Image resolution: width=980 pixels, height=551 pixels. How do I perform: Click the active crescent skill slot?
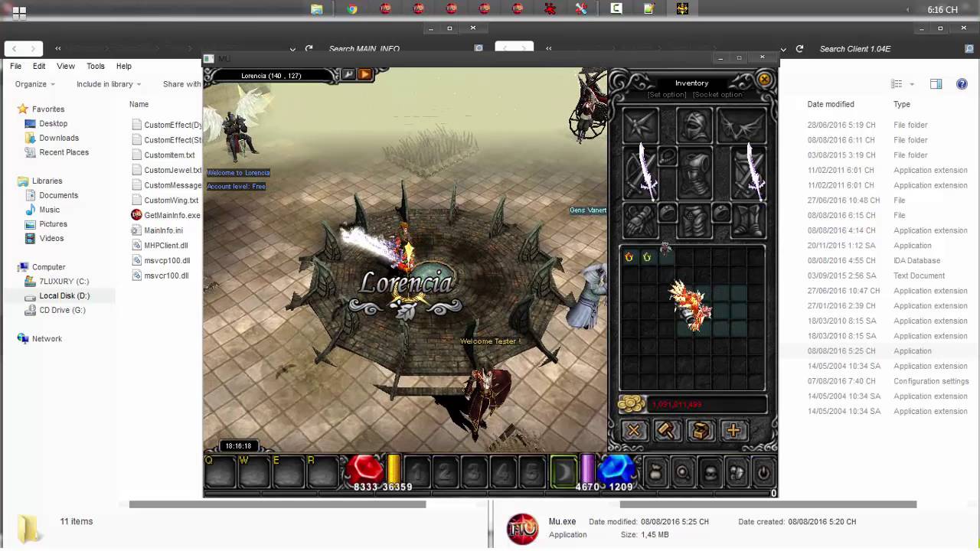tap(564, 472)
